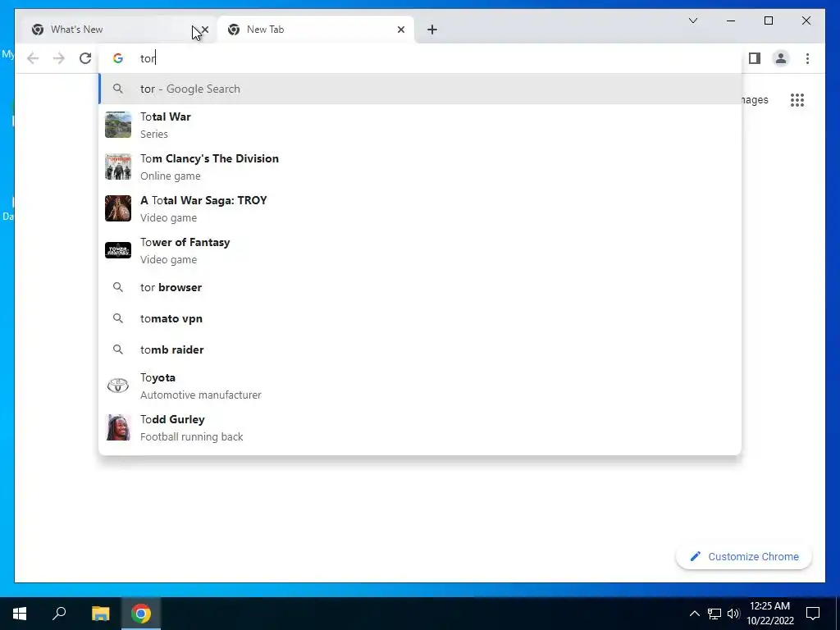Viewport: 840px width, 630px height.
Task: Expand the tab search chevron
Action: point(693,21)
